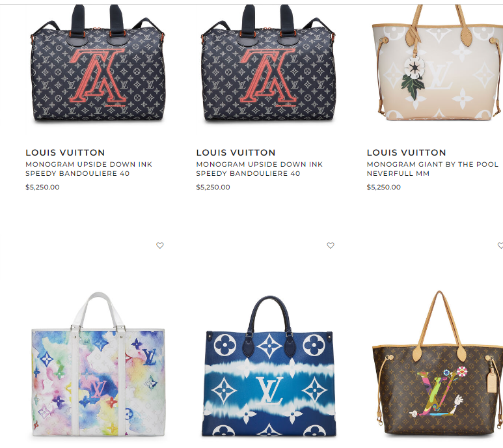The image size is (503, 448).
Task: Click $5,250.00 price in first product card
Action: [x=42, y=187]
